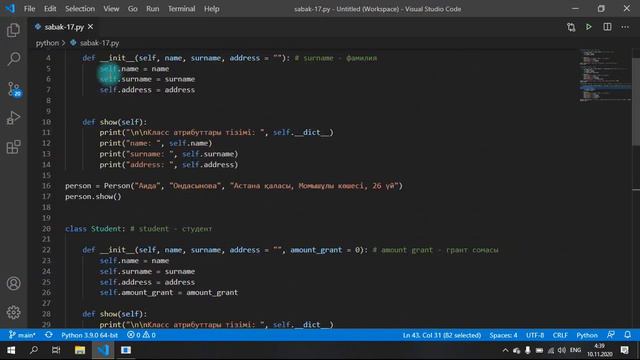
Task: Open the Windows Start menu
Action: [x=11, y=350]
